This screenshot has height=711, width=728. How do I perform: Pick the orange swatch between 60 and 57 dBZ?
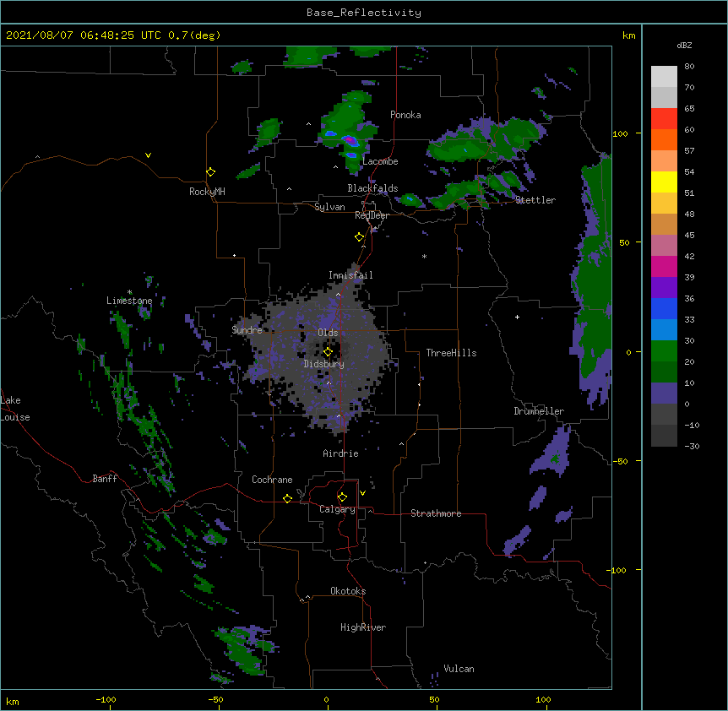[x=664, y=139]
